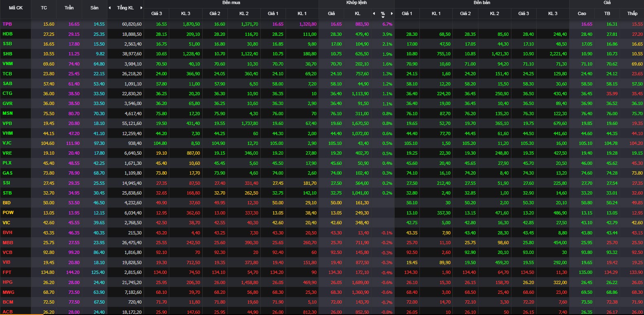Click the Cao column header
The image size is (644, 315).
[582, 13]
